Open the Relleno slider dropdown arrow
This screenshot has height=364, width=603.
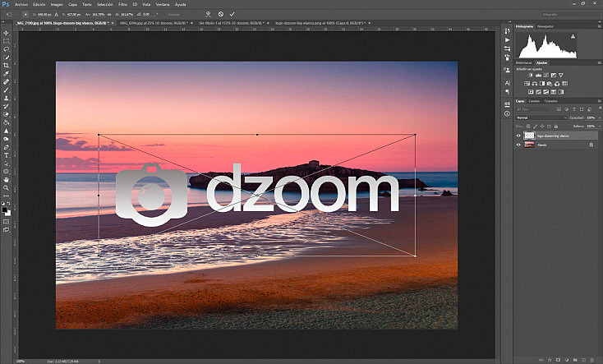tap(600, 127)
